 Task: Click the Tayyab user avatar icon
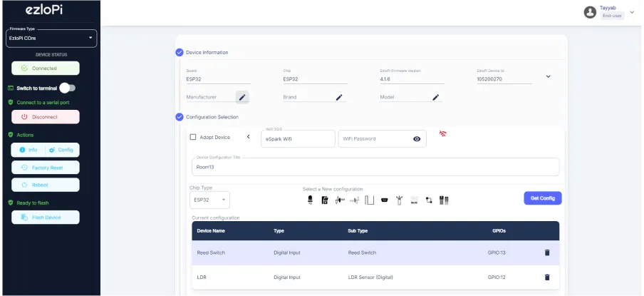click(x=590, y=12)
